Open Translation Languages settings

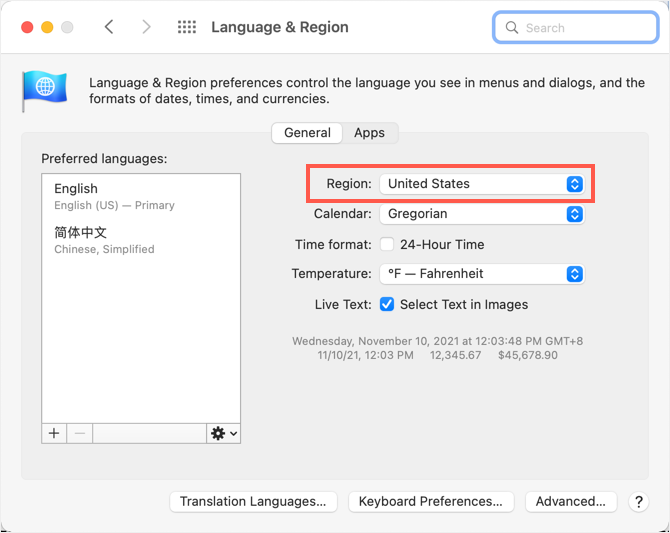pos(253,502)
